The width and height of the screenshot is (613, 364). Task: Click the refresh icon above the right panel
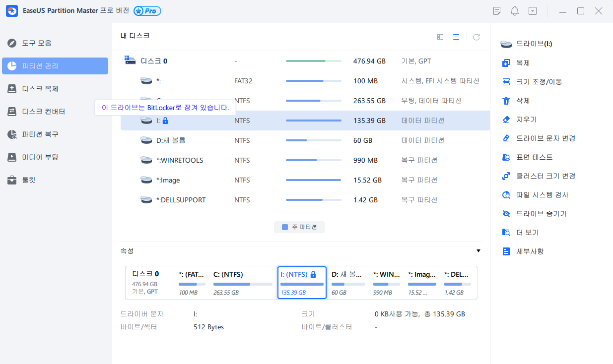tap(476, 37)
